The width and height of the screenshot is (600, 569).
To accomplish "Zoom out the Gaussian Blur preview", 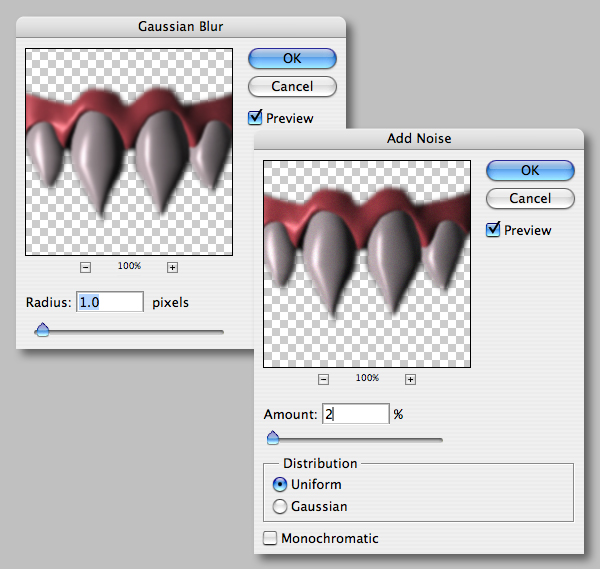I will [x=85, y=267].
